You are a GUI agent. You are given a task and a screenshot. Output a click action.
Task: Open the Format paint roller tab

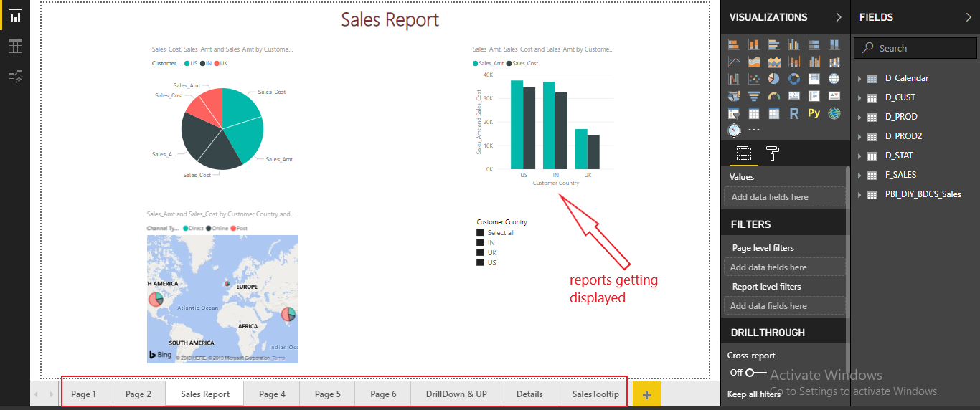point(773,153)
